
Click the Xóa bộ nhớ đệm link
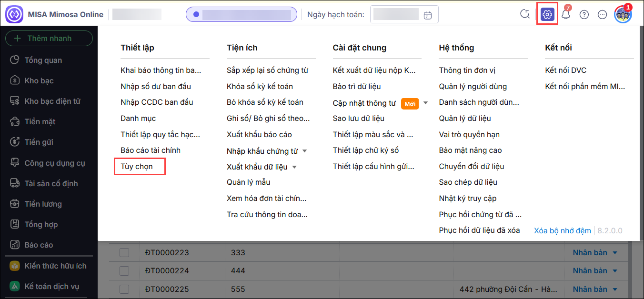tap(562, 230)
